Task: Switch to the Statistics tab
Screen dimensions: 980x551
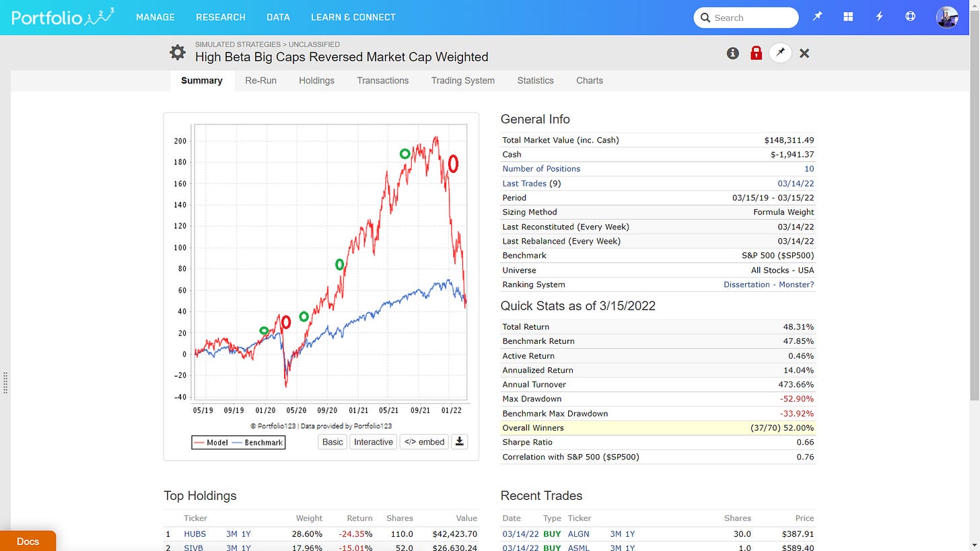Action: point(535,81)
